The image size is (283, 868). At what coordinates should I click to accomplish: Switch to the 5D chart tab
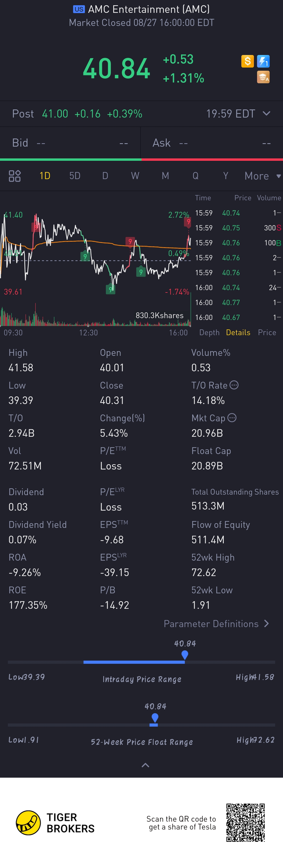[75, 176]
